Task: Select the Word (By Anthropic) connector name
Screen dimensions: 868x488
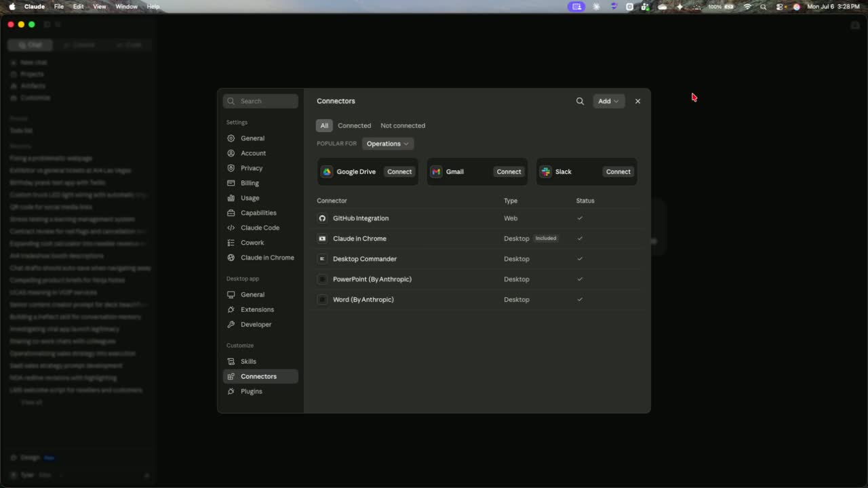Action: pyautogui.click(x=363, y=300)
